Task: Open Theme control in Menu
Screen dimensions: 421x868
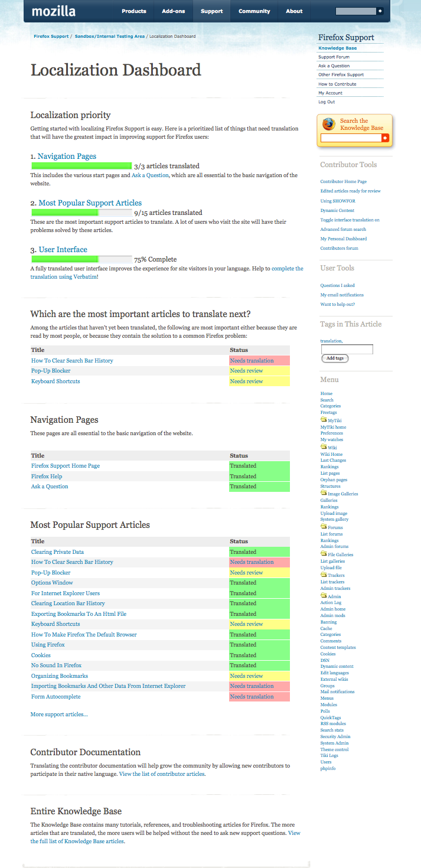Action: pyautogui.click(x=335, y=749)
